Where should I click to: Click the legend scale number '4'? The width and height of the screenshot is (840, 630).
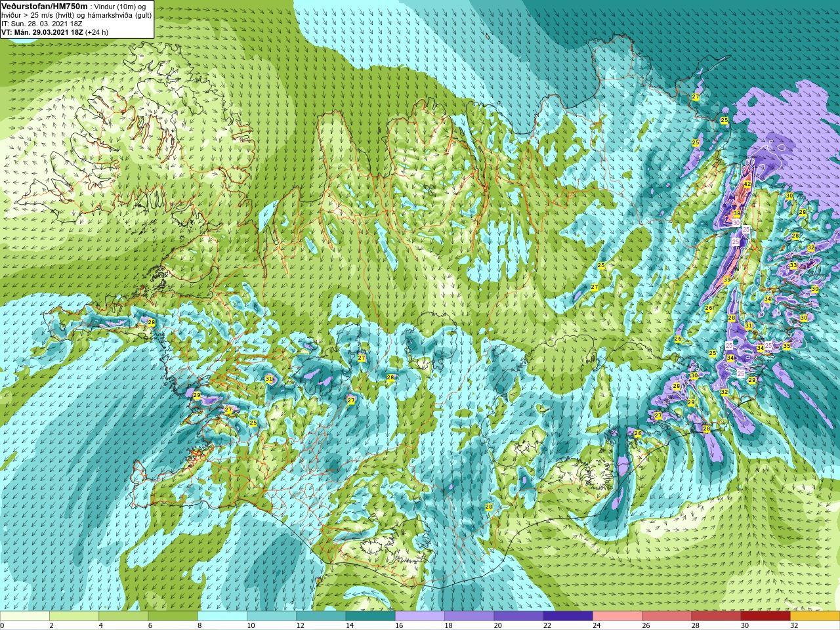(100, 626)
